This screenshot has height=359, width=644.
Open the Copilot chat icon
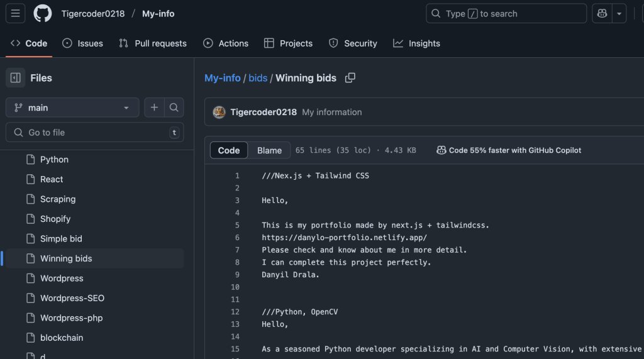tap(602, 13)
